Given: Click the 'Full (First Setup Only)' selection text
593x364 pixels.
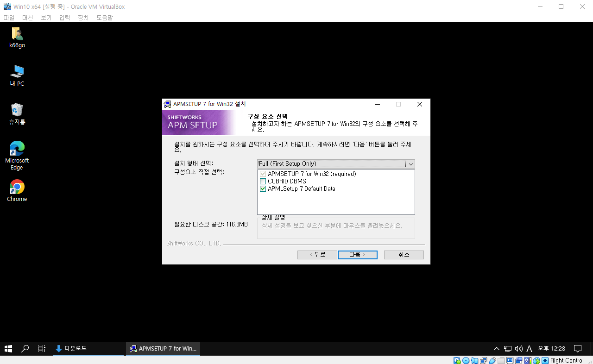Looking at the screenshot, I should pos(288,164).
